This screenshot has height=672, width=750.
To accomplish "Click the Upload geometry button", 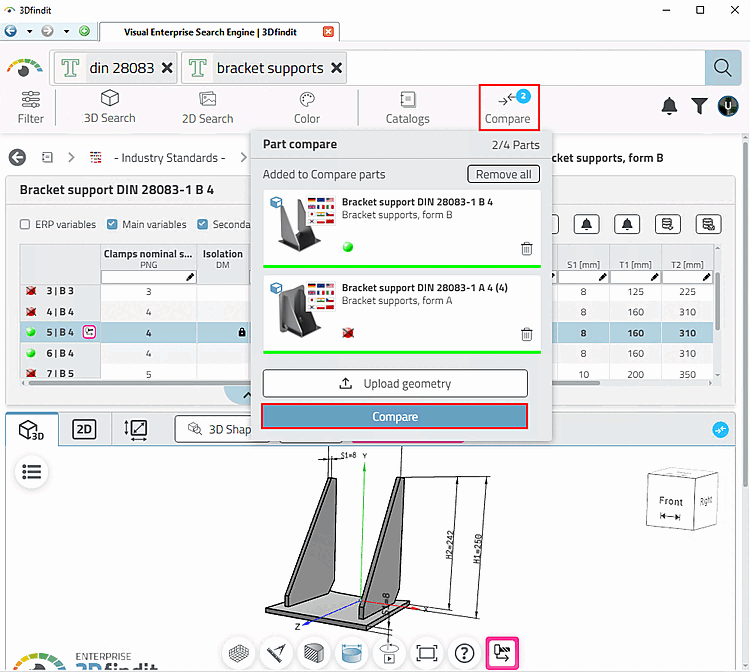I will pos(395,383).
